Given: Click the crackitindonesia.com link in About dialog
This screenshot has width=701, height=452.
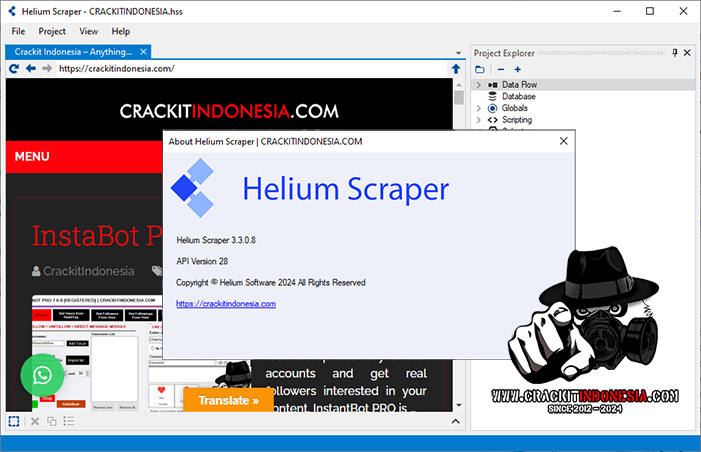Looking at the screenshot, I should (x=225, y=303).
